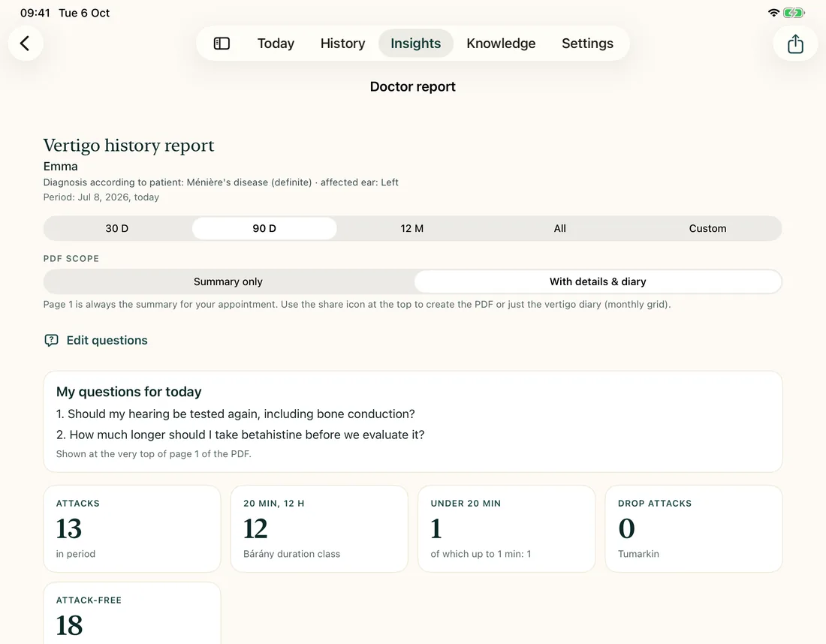Click the Vertigo history report heading
826x644 pixels.
[128, 146]
